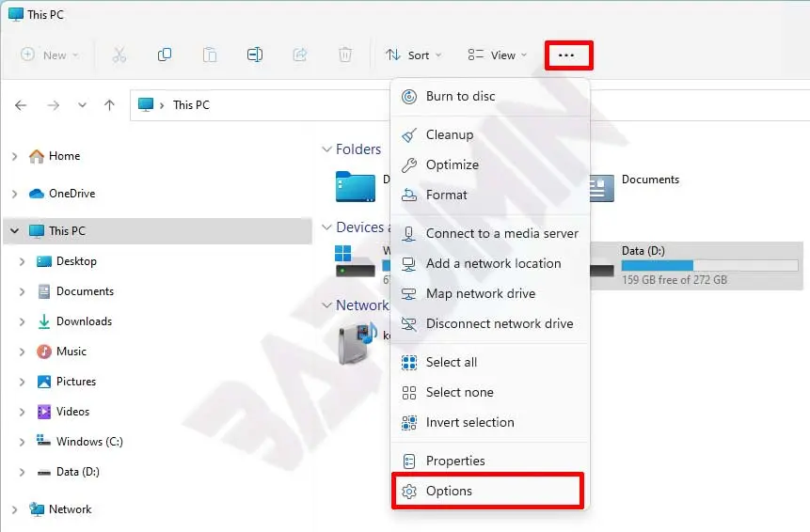Go up one level with up arrow
810x532 pixels.
109,105
